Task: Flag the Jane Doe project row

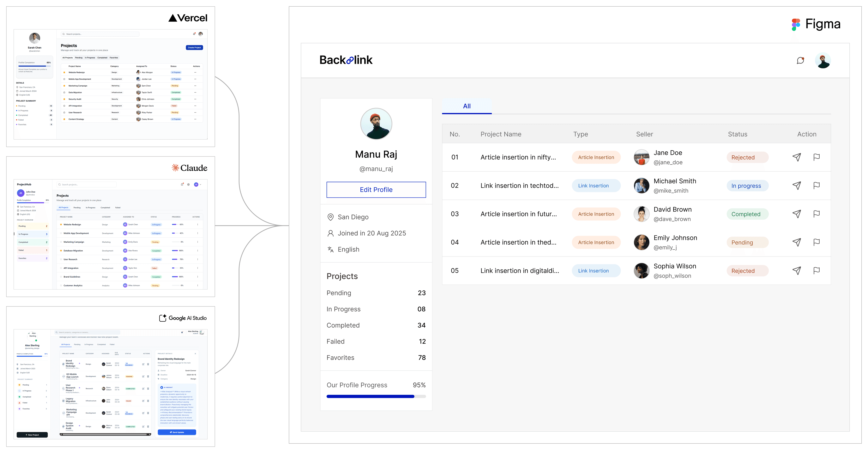Action: click(x=817, y=157)
